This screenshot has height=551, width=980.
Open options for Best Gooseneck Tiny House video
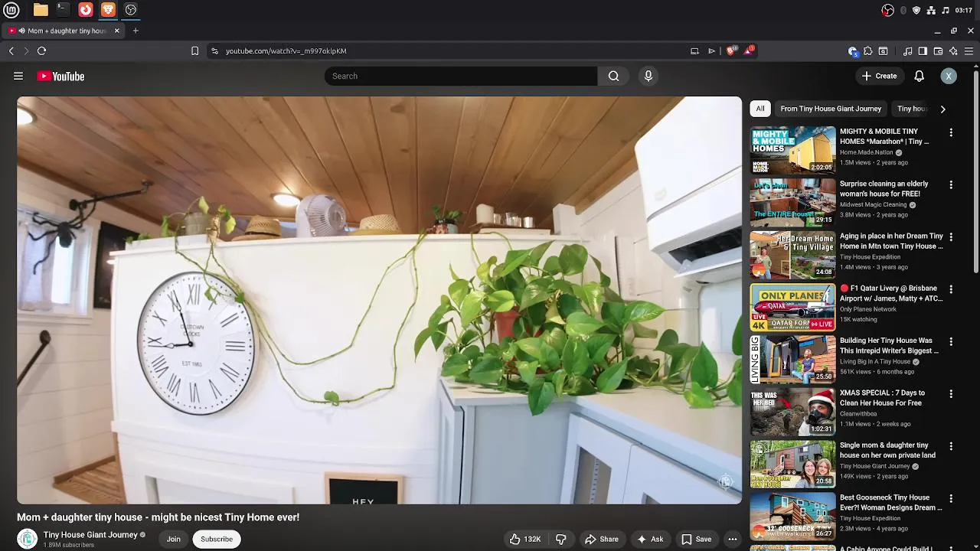point(951,498)
